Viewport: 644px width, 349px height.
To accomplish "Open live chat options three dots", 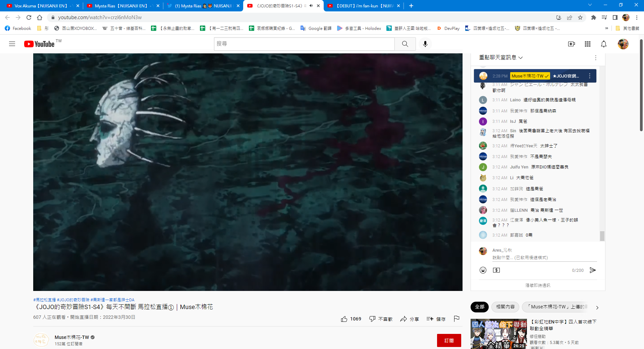I will pos(596,58).
